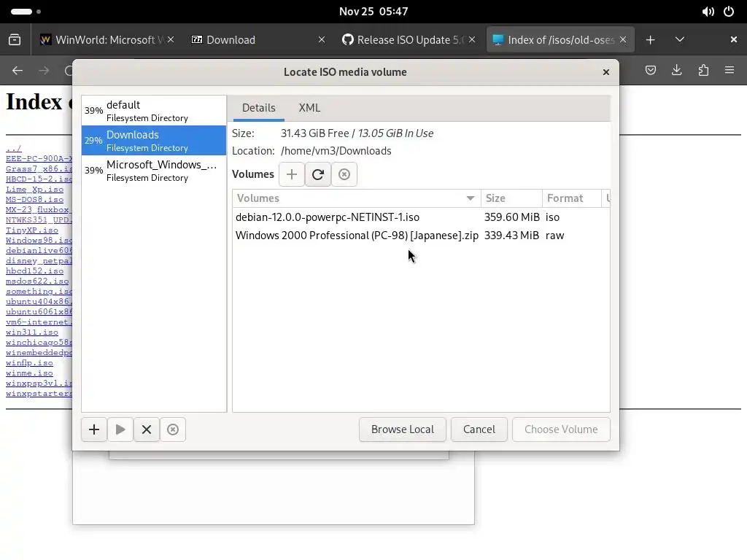The height and width of the screenshot is (560, 747).
Task: Close the Locate ISO media volume dialog
Action: click(x=606, y=72)
